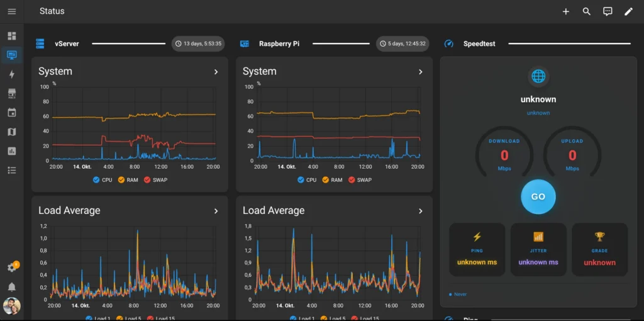The width and height of the screenshot is (644, 321).
Task: Open the Map sidebar icon
Action: point(12,132)
